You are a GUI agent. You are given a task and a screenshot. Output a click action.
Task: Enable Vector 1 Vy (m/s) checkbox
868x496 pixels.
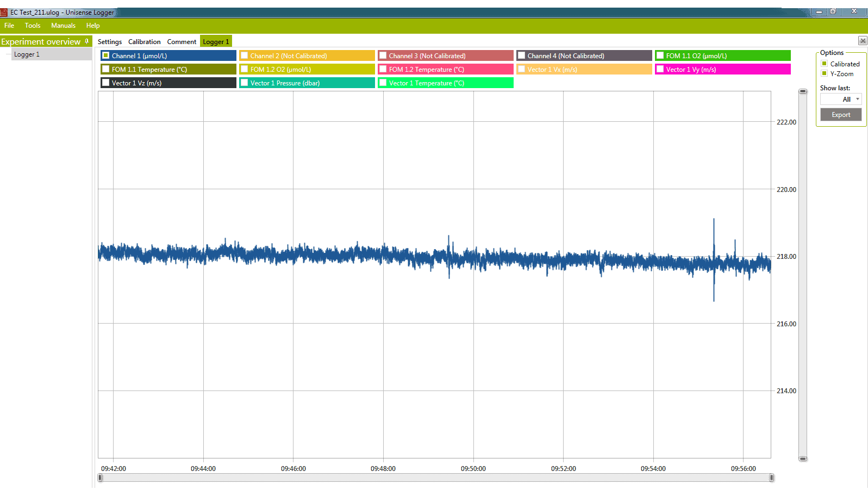pos(660,69)
